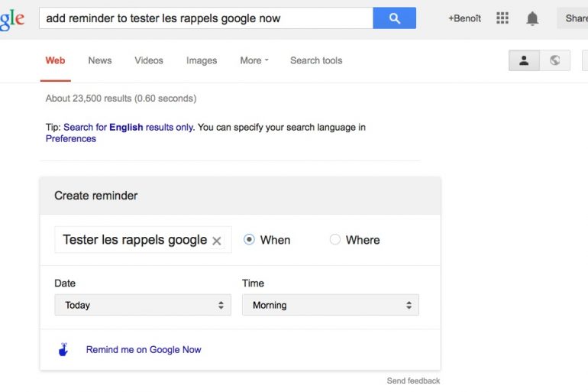Screen dimensions: 588x392
Task: Click the Send feedback link
Action: pos(413,381)
